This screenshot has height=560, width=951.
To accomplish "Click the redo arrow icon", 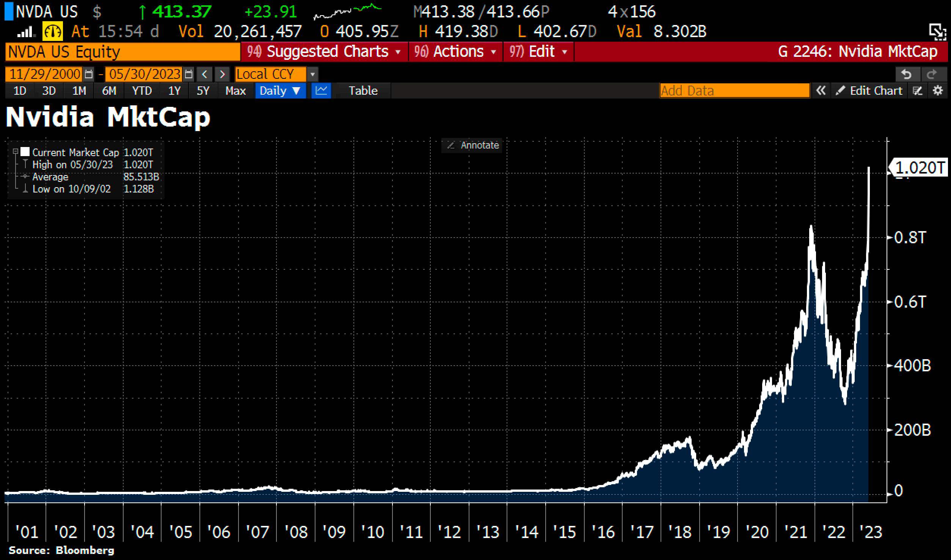I will pyautogui.click(x=932, y=74).
